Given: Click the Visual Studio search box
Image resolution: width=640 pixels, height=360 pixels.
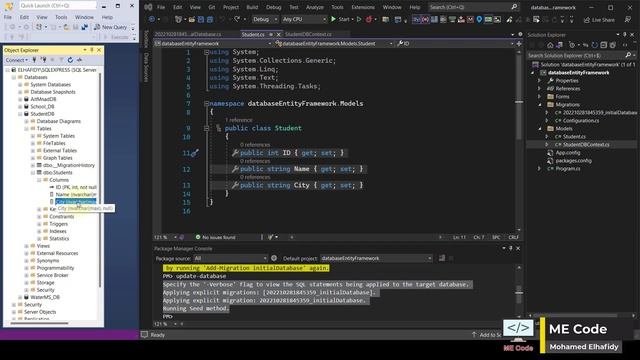Looking at the screenshot, I should click(x=473, y=7).
